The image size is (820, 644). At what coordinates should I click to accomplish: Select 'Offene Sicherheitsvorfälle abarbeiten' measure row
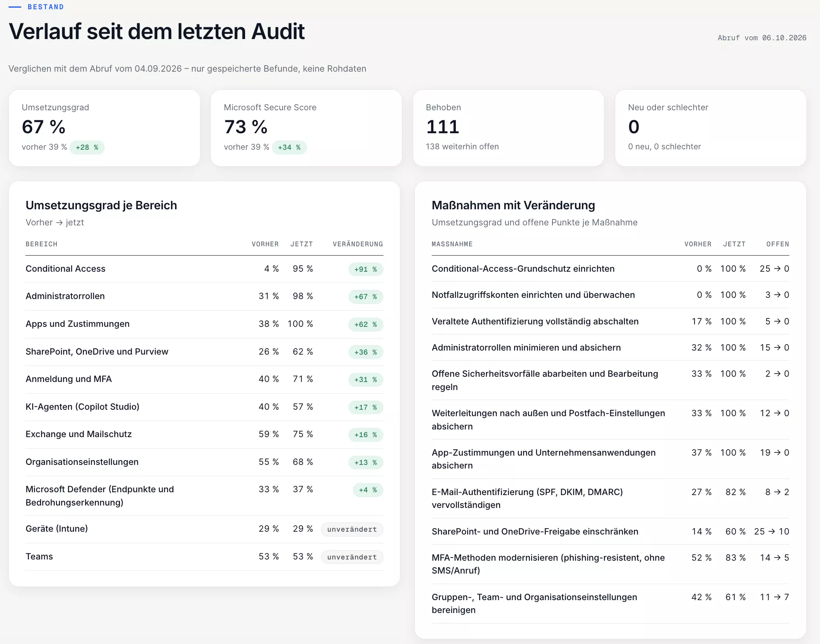610,380
